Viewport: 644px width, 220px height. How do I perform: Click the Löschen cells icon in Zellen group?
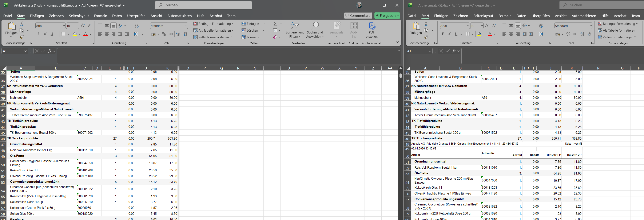click(x=243, y=31)
